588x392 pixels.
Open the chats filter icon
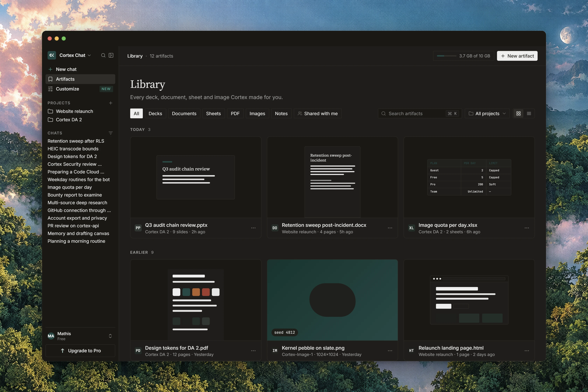pos(110,133)
